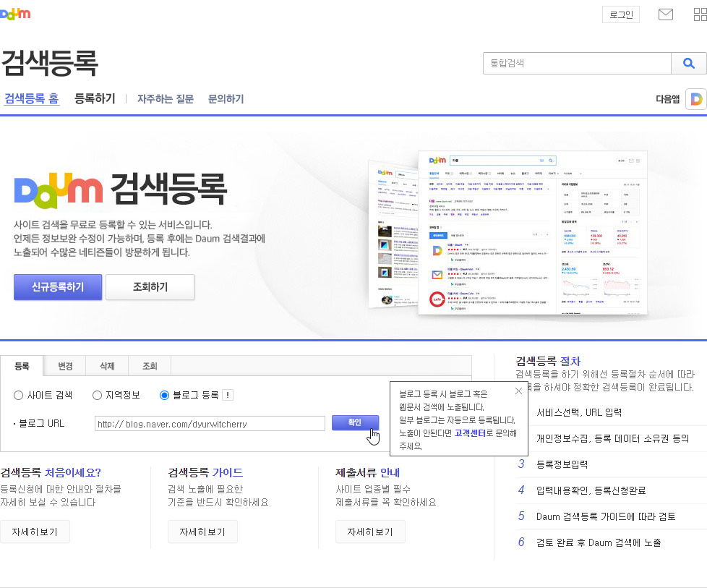This screenshot has width=707, height=588.
Task: Switch to the 등록 tab
Action: pyautogui.click(x=22, y=366)
